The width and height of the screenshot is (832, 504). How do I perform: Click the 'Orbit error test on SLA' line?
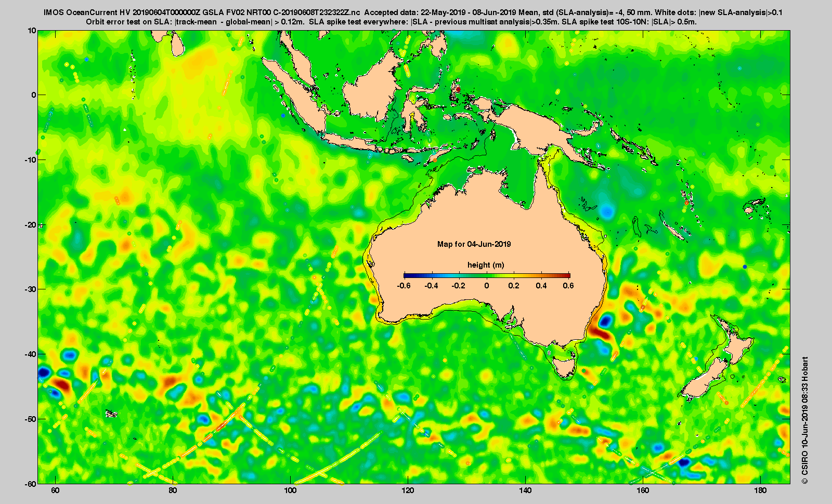pos(391,22)
